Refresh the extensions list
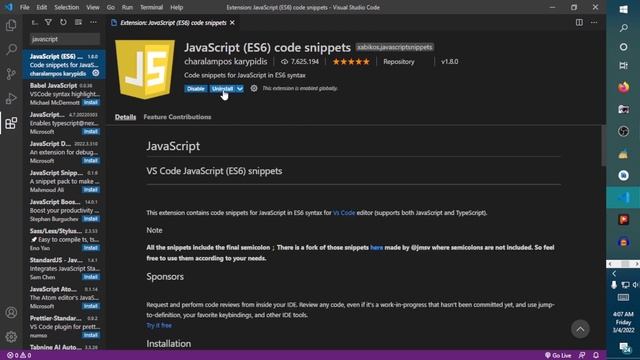Viewport: 640px width, 360px height. point(63,22)
